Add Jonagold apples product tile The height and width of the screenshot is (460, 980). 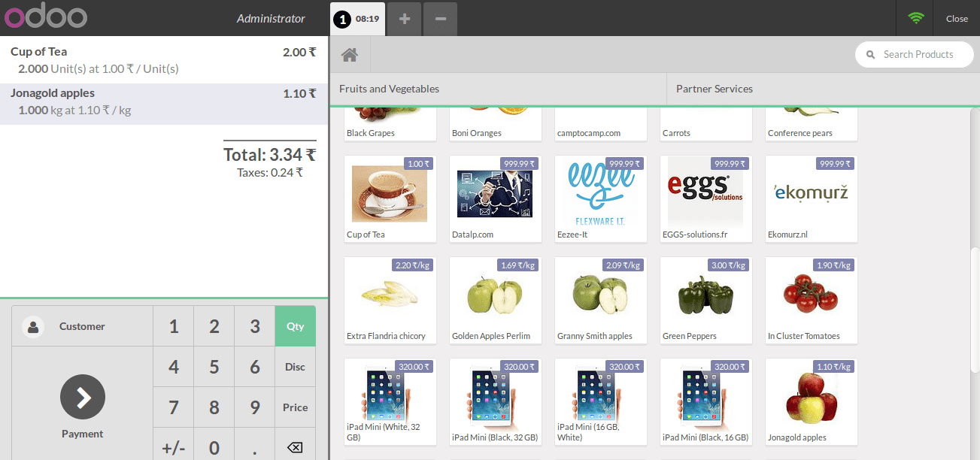coord(812,402)
